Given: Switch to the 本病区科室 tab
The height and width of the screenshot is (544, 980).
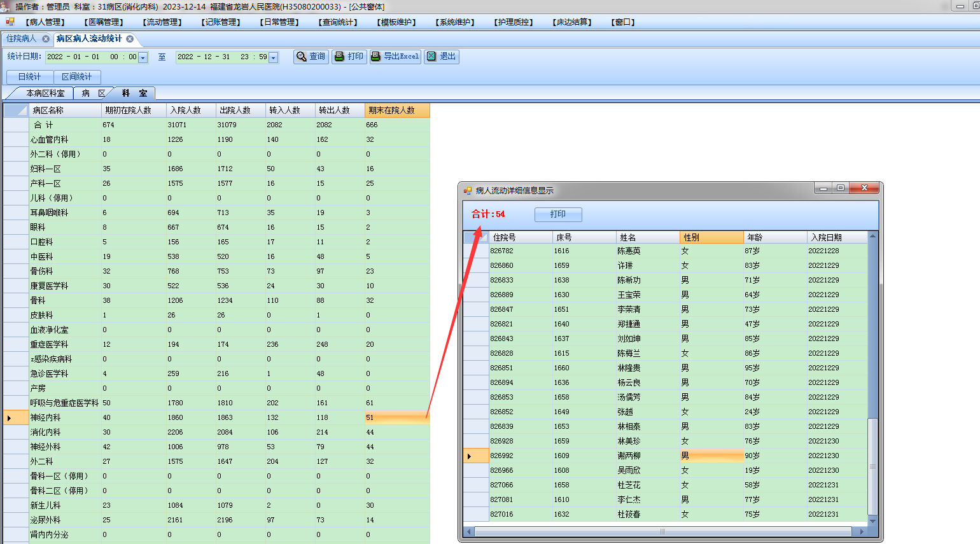Looking at the screenshot, I should pos(45,93).
